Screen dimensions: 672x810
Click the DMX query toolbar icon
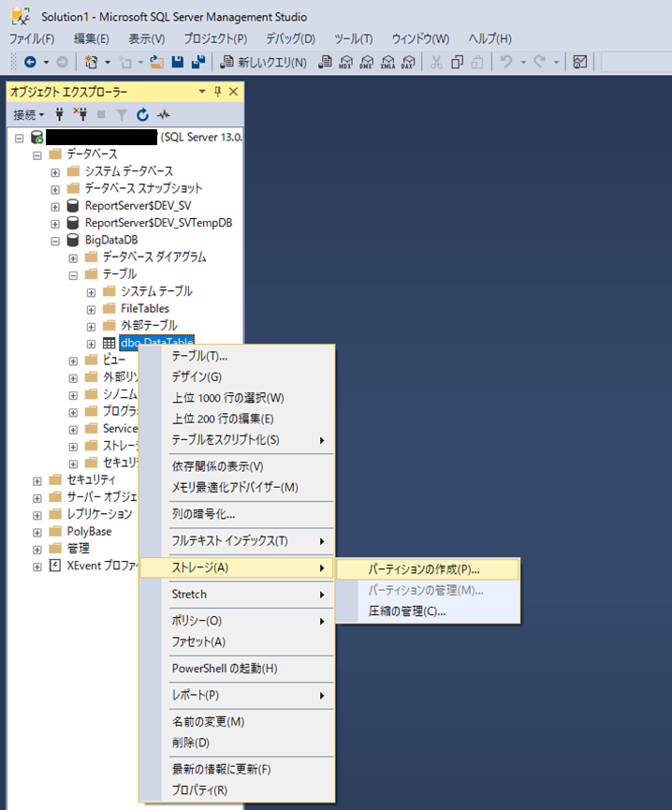(x=367, y=63)
